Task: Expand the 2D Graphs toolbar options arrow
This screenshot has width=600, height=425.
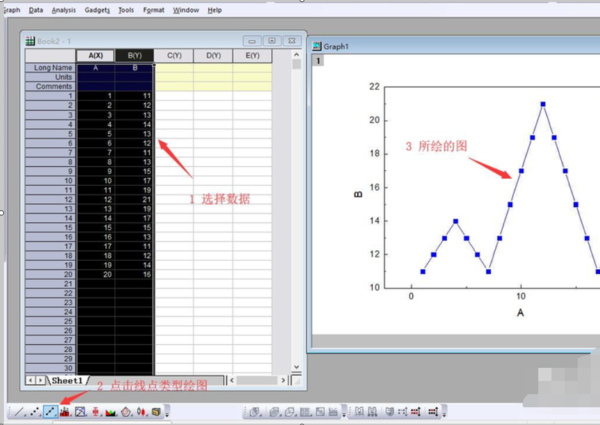Action: click(x=167, y=412)
